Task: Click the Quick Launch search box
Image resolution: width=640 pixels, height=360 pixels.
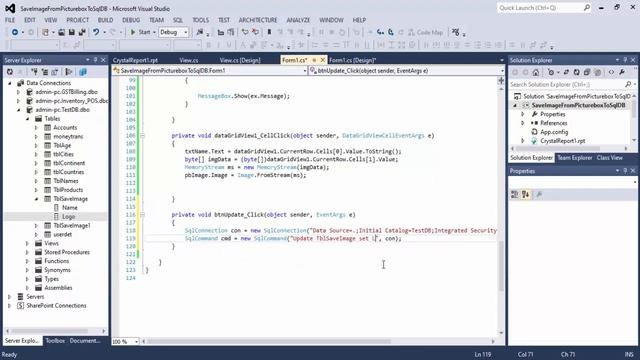Action: coord(544,8)
